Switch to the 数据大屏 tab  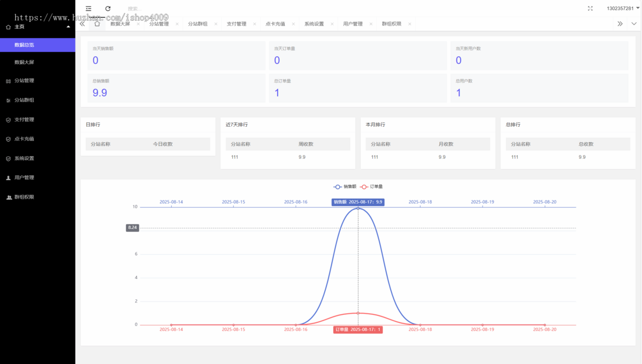click(x=120, y=24)
